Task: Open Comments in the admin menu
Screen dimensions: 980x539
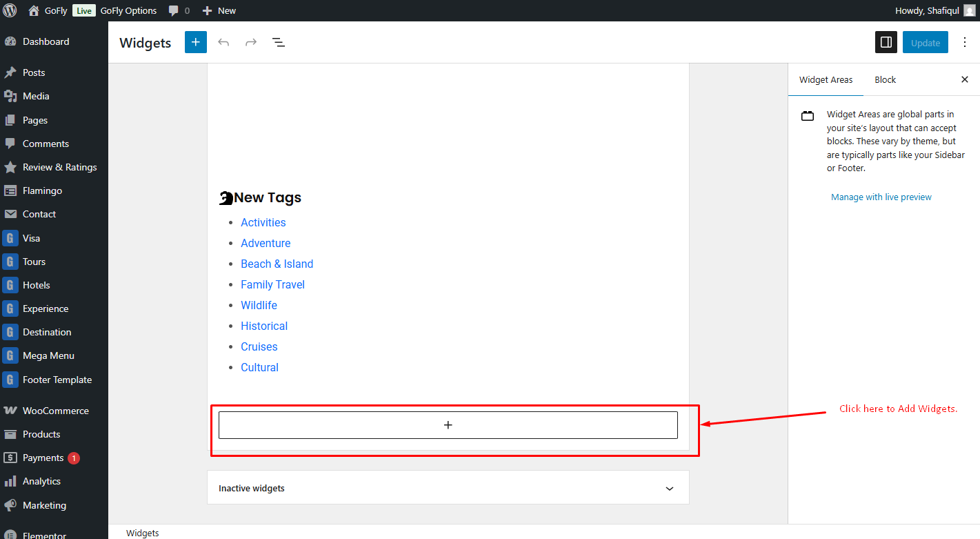Action: coord(54,144)
